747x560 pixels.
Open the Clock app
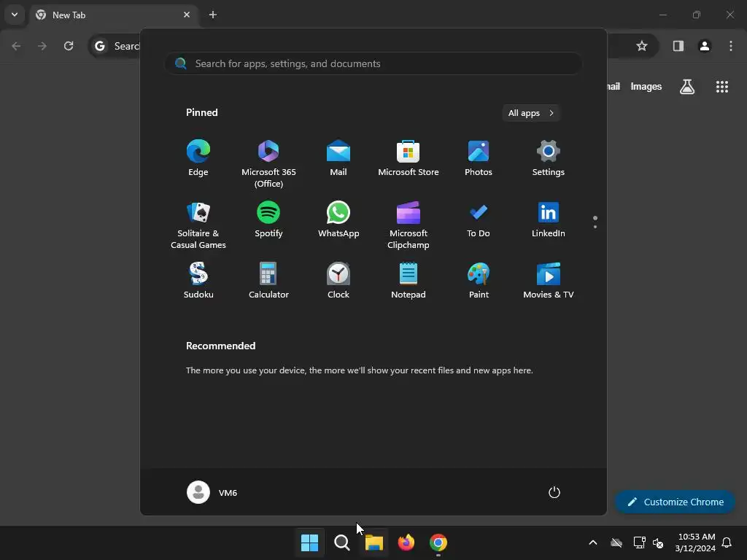338,281
